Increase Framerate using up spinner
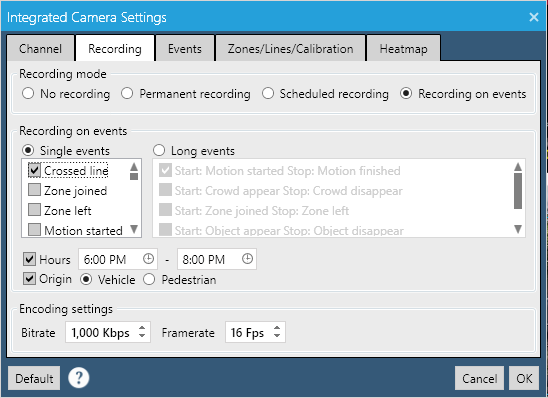 277,328
